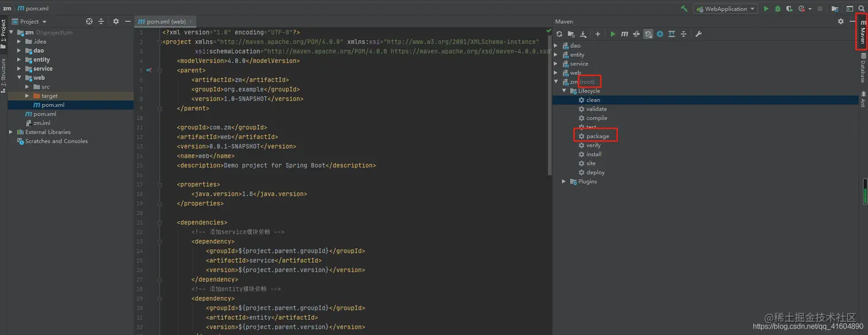Toggle Offline Mode in Maven toolbar
The height and width of the screenshot is (335, 868).
636,34
